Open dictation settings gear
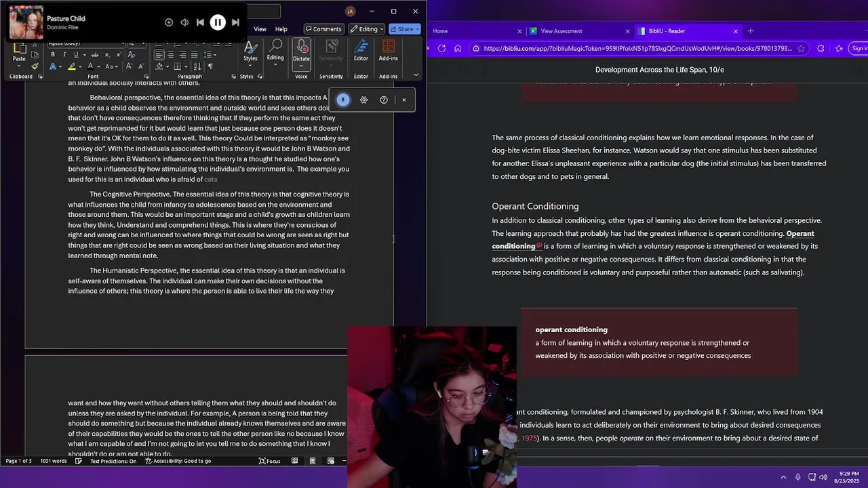Screen dimensions: 868x488 click(364, 100)
